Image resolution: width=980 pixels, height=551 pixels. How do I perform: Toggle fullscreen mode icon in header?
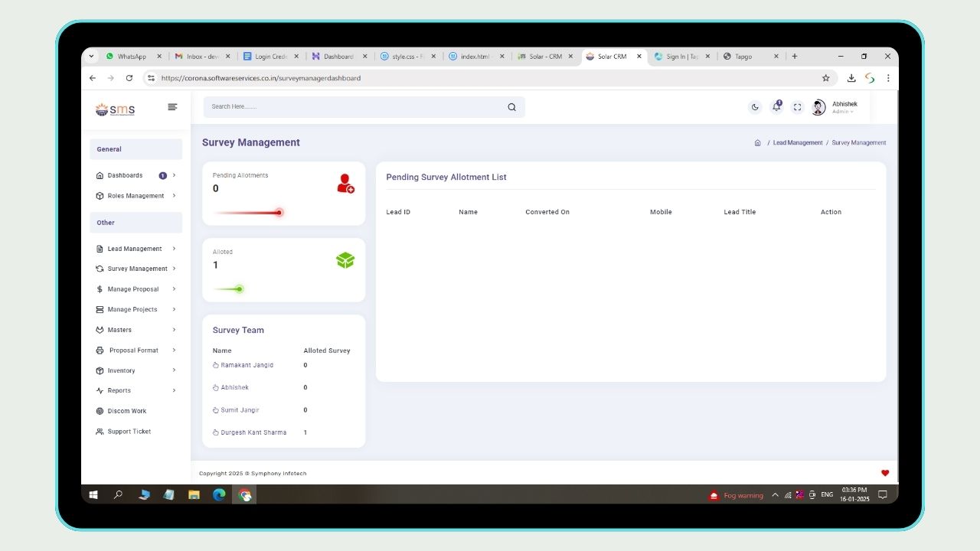(x=797, y=107)
